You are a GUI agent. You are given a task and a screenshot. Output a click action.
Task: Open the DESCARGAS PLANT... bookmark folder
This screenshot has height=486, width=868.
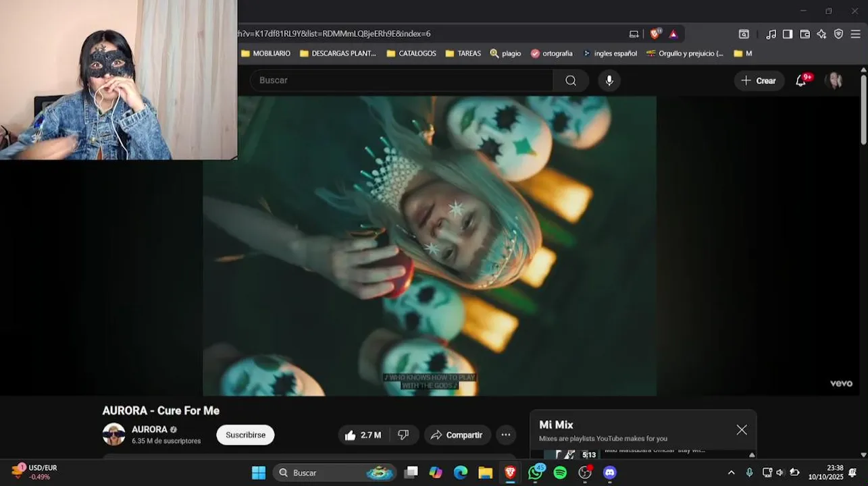[x=338, y=53]
